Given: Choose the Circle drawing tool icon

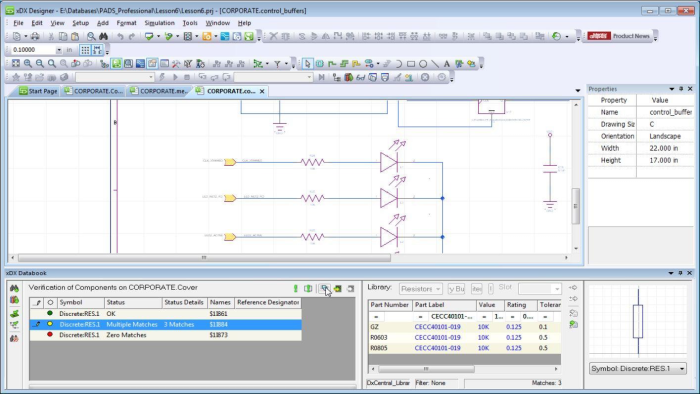Looking at the screenshot, I should (x=423, y=64).
